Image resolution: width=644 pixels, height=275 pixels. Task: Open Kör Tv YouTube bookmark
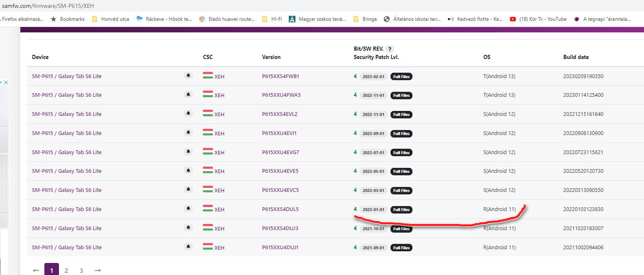[538, 19]
